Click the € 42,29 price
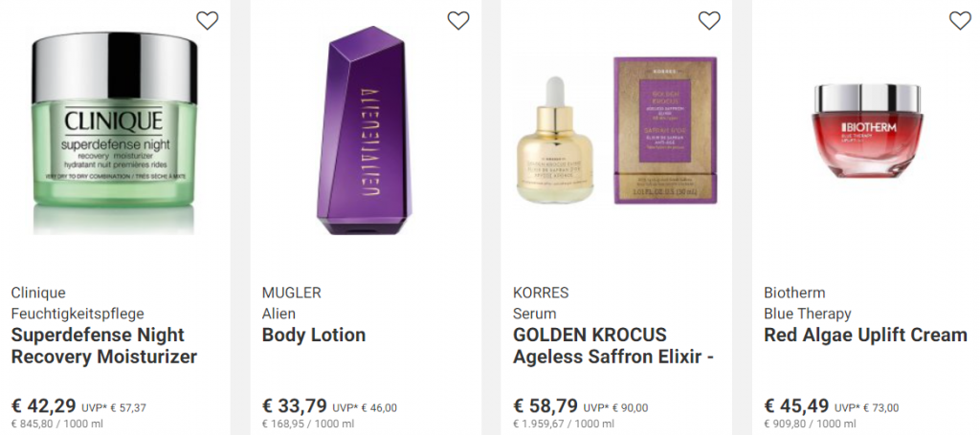 [x=44, y=406]
